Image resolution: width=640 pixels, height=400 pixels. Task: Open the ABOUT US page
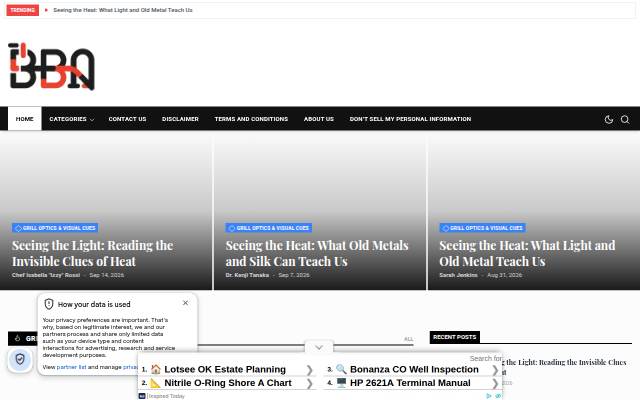319,119
